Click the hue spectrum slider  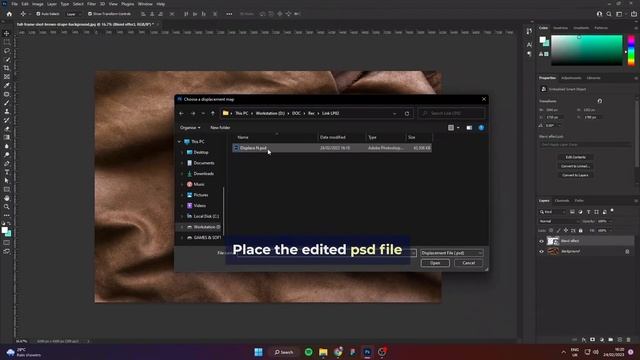point(631,51)
